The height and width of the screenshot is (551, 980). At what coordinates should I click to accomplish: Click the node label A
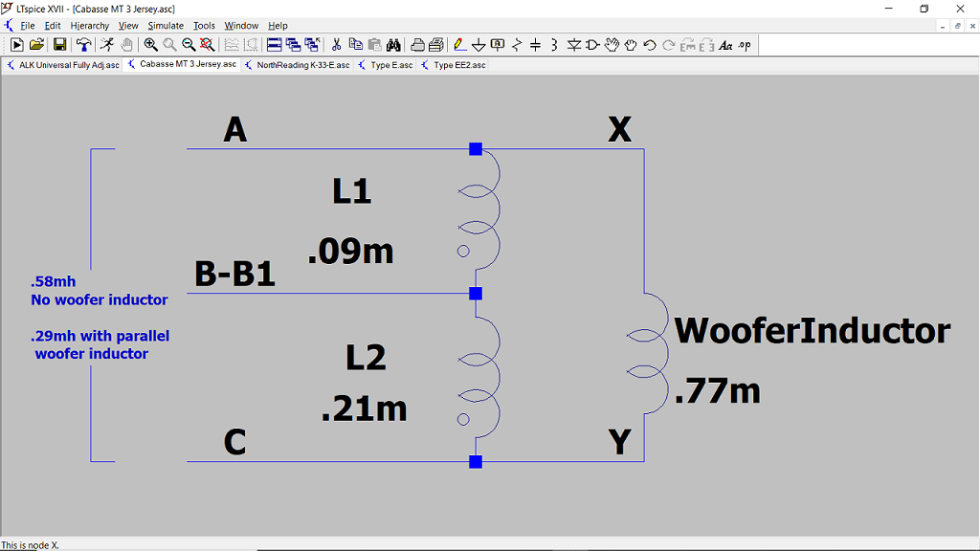(235, 130)
